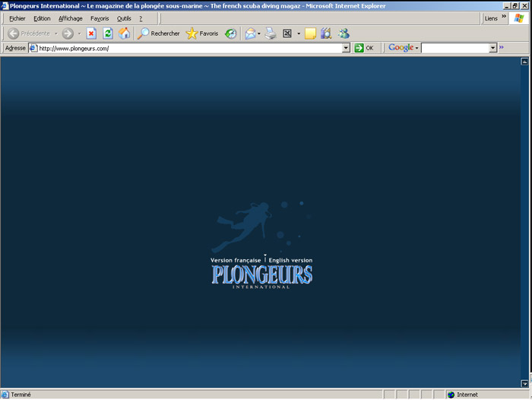Expand the address bar dropdown

[x=347, y=48]
